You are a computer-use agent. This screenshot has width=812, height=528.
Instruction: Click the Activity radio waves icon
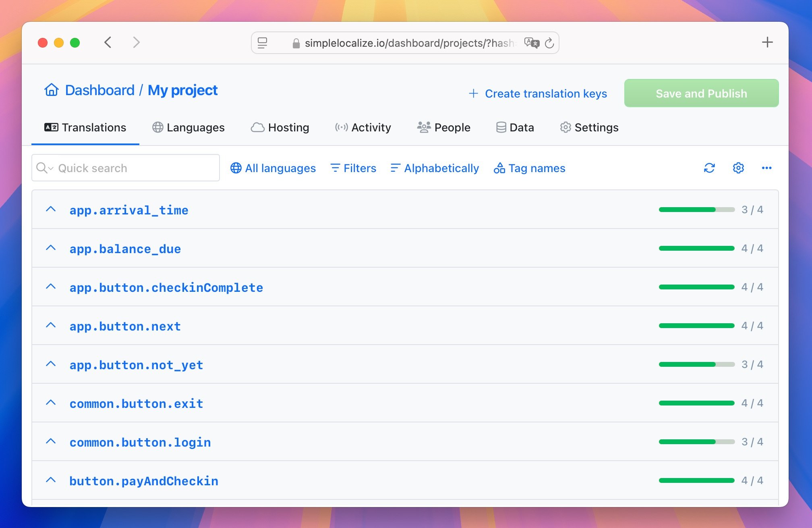click(341, 127)
